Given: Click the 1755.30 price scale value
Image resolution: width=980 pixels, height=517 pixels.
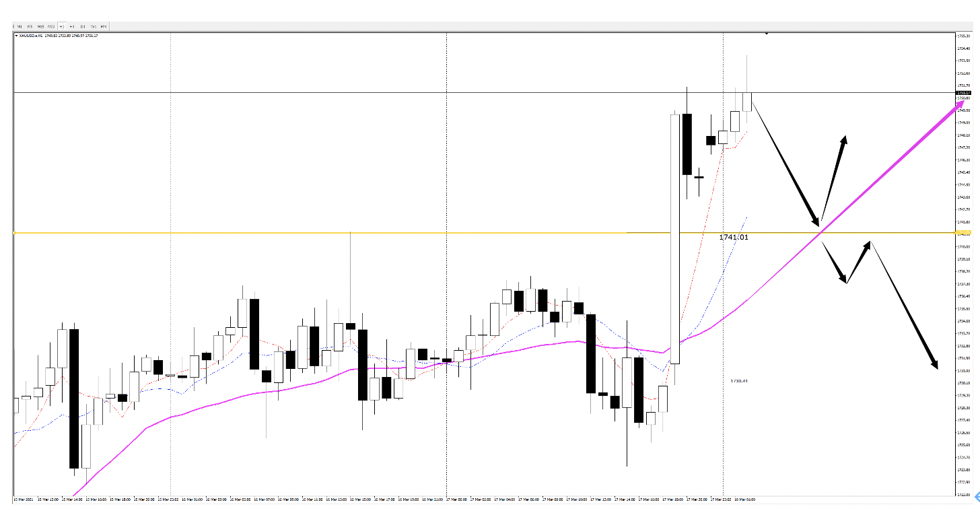Looking at the screenshot, I should tap(963, 36).
